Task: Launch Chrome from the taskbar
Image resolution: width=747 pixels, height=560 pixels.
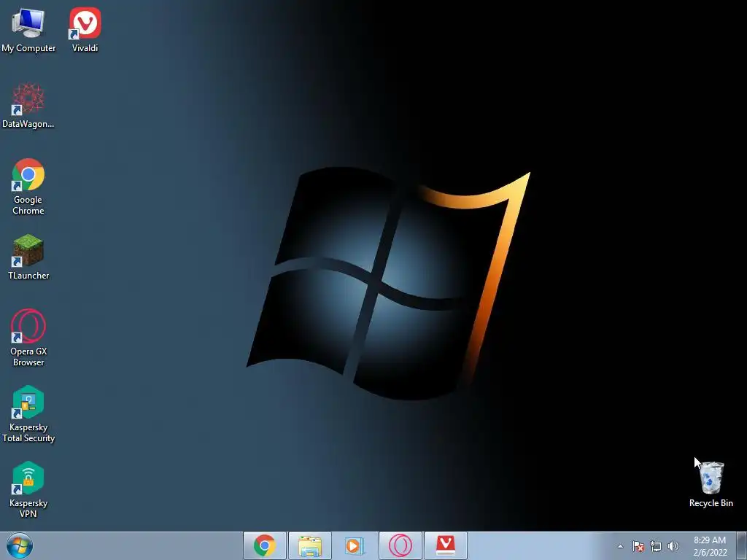Action: point(264,545)
